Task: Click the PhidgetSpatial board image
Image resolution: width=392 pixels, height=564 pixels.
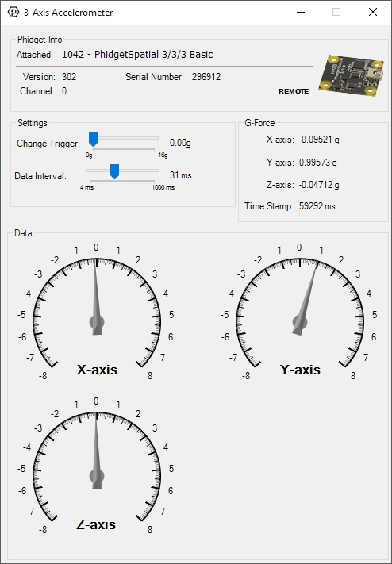Action: (351, 75)
